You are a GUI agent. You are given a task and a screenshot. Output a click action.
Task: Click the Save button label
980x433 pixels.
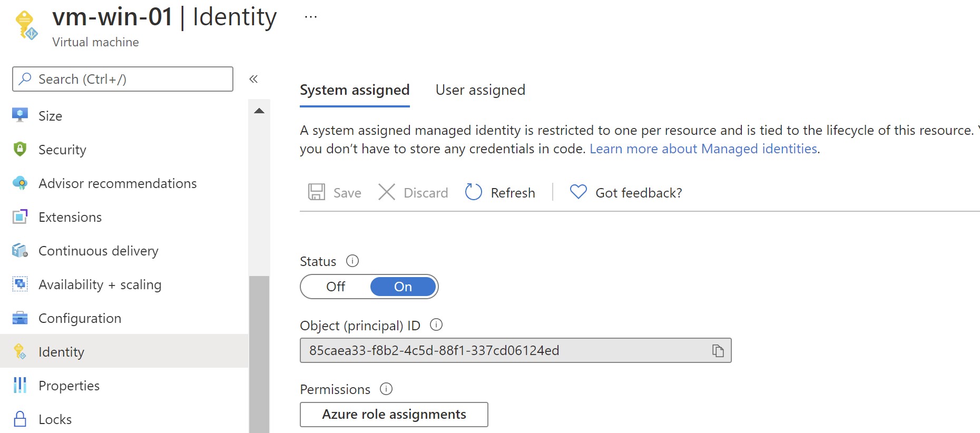coord(347,193)
